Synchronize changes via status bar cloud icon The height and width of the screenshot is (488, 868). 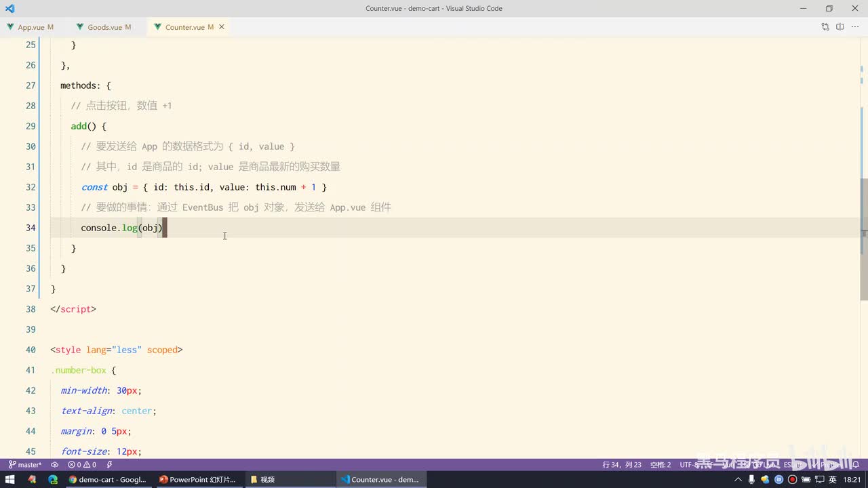click(55, 465)
